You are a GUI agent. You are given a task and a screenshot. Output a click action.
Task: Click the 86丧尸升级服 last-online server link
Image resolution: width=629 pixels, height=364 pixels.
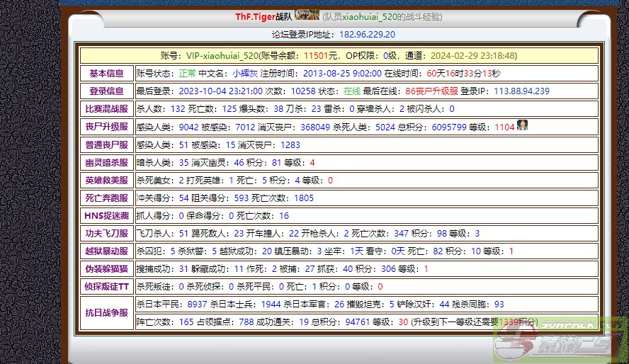[x=431, y=91]
